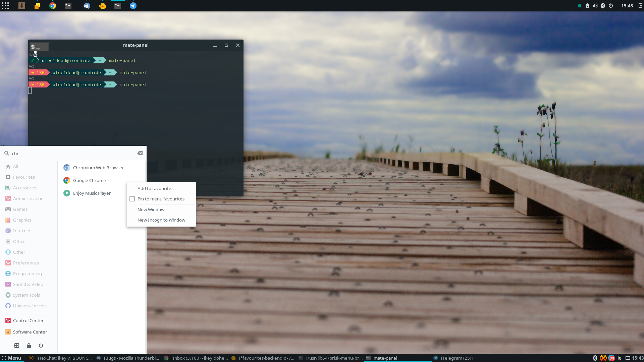Select the Favourites category
The image size is (644, 362).
(30, 177)
